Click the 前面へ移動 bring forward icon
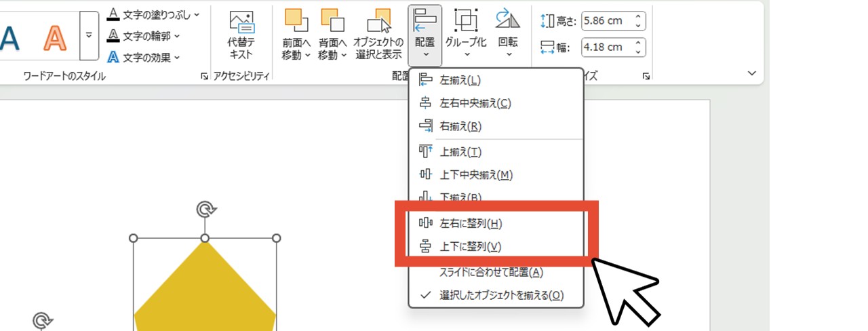868x331 pixels. coord(296,21)
